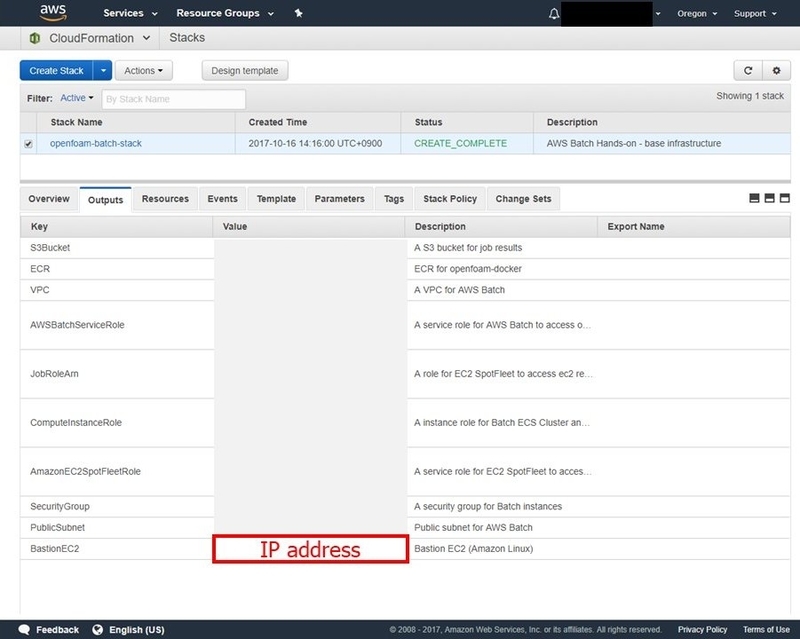Expand the Resource Groups menu
The image size is (800, 639).
pos(224,13)
